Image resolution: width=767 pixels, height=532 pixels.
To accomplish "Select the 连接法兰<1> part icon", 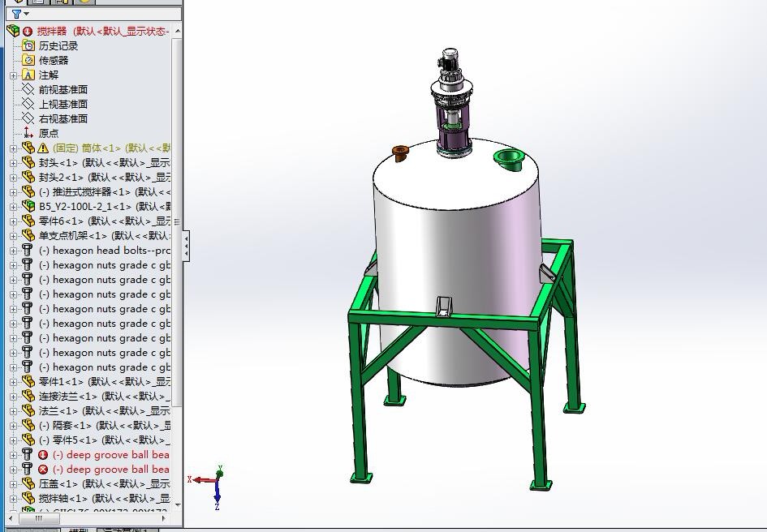I will (x=28, y=396).
